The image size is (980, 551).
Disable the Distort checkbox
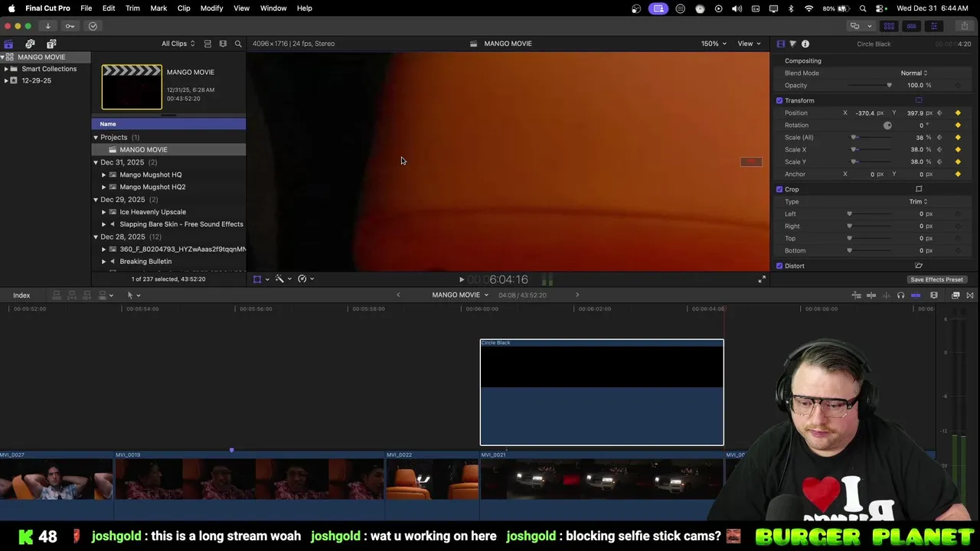(779, 266)
